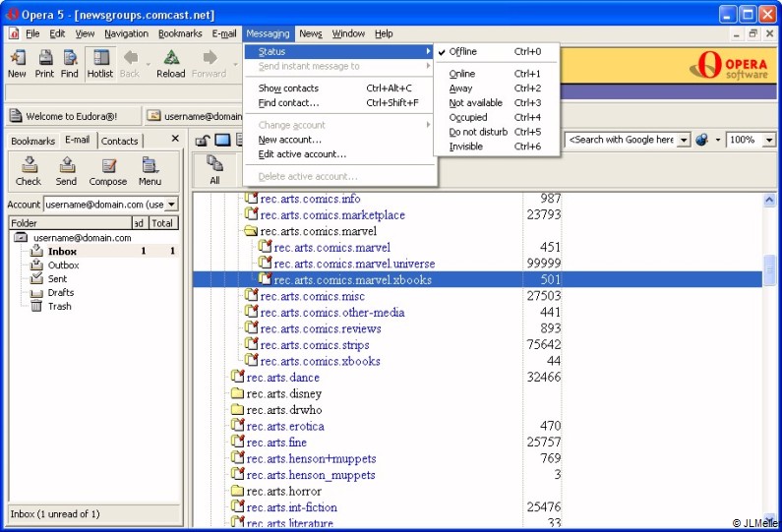
Task: Open rec.arts.dance newsgroup
Action: click(x=282, y=378)
